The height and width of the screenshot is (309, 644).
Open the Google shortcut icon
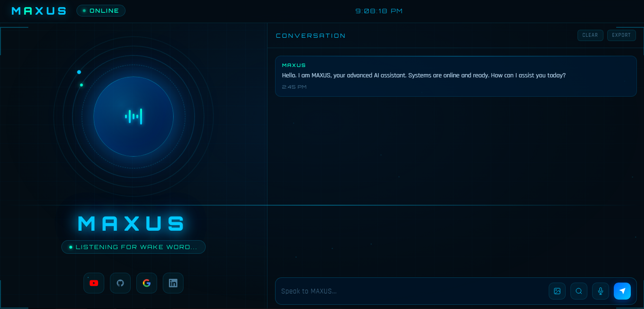147,283
